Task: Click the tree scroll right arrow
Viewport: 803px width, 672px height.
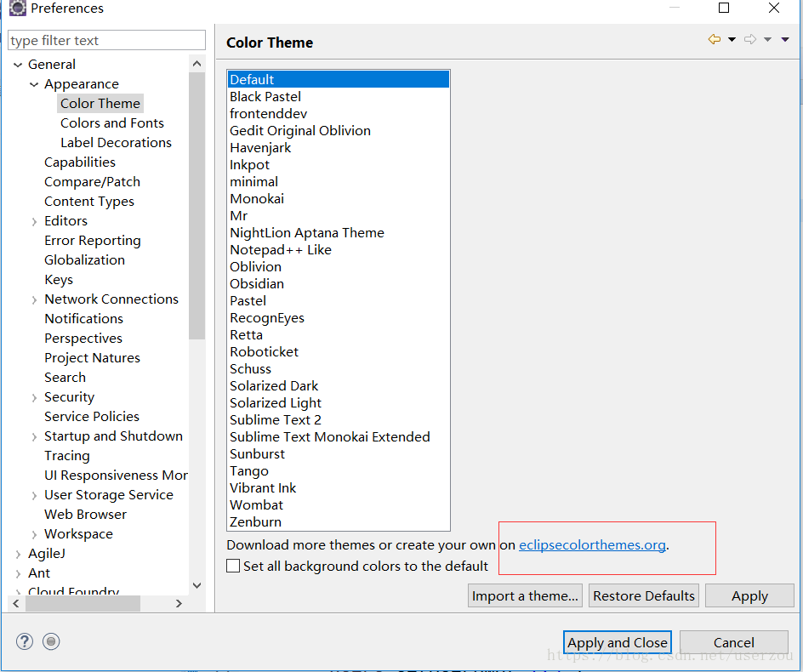Action: 179,603
